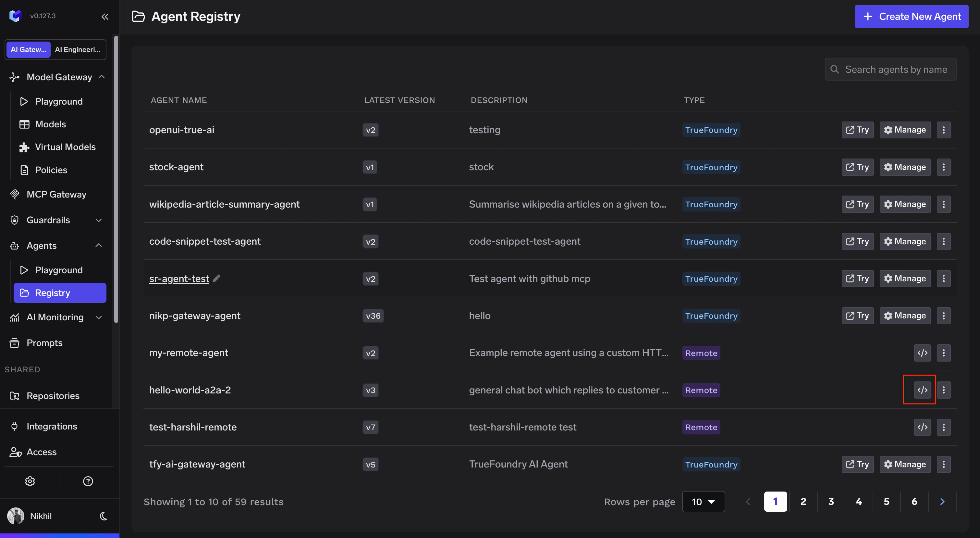
Task: Expand the Guardrails section
Action: [99, 220]
